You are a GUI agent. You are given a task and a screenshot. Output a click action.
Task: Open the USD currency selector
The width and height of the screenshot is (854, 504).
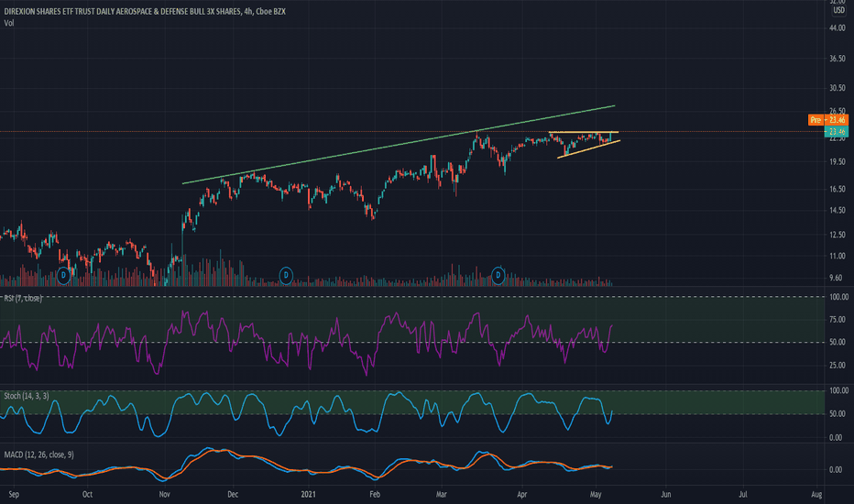[838, 10]
